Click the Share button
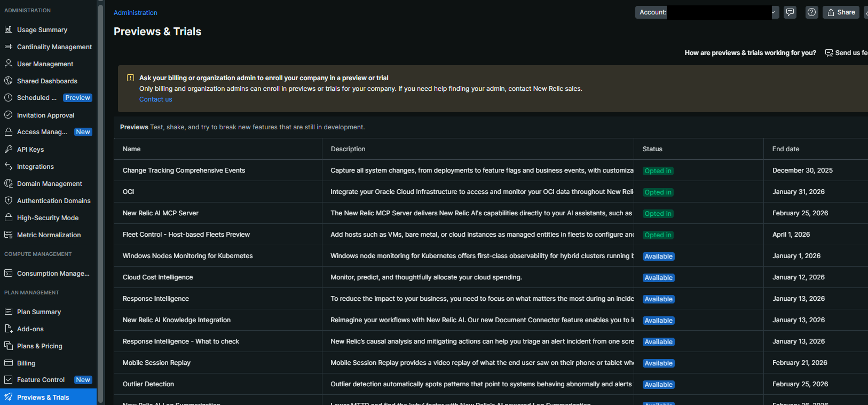 pyautogui.click(x=841, y=12)
